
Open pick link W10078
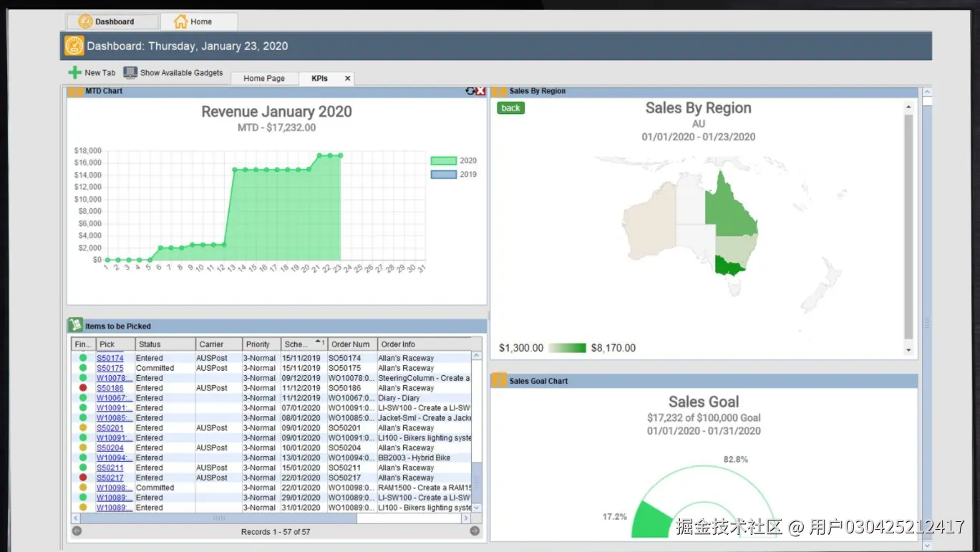[115, 378]
